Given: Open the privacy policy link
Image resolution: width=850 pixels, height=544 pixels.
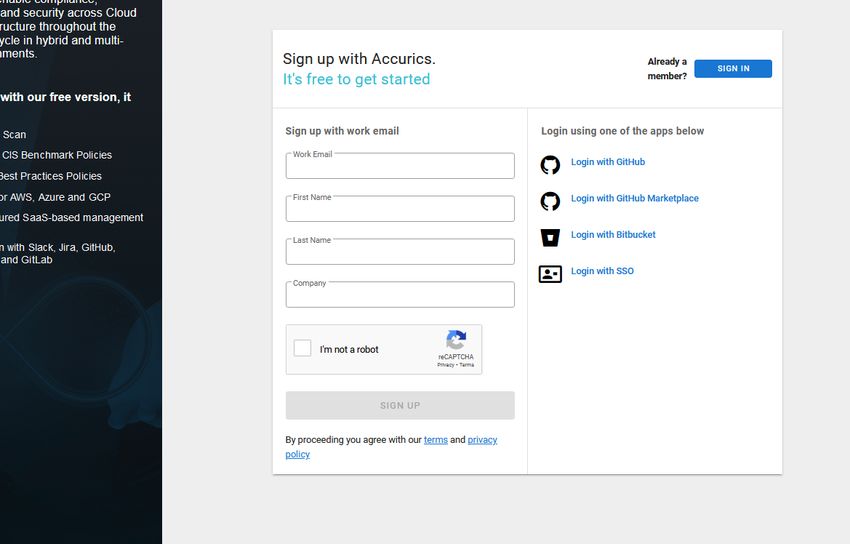Looking at the screenshot, I should [391, 447].
